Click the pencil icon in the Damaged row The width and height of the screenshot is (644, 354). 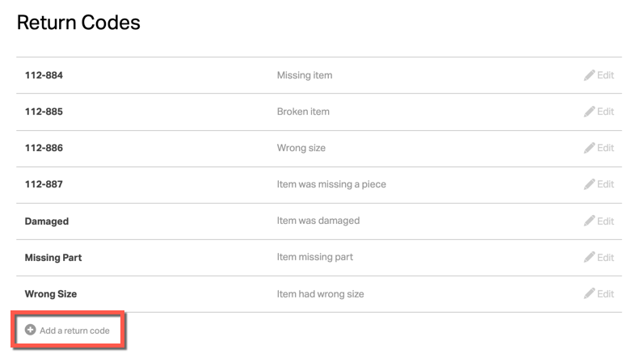coord(589,221)
